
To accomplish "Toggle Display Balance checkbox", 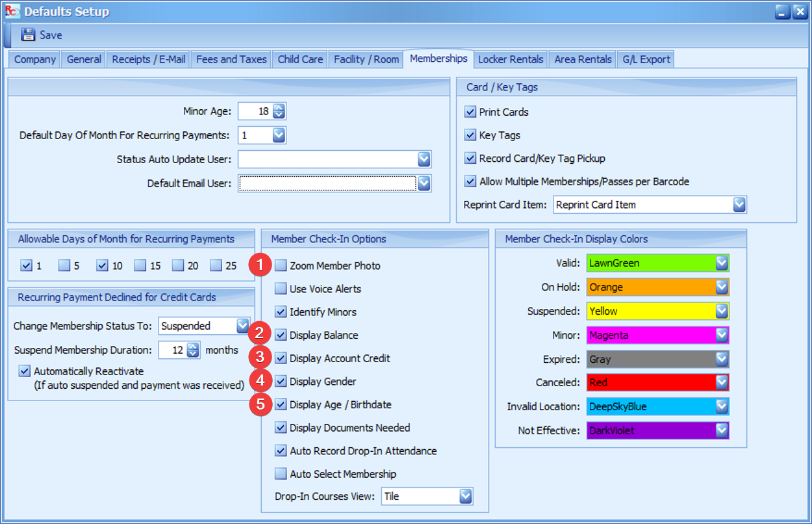I will click(x=281, y=335).
